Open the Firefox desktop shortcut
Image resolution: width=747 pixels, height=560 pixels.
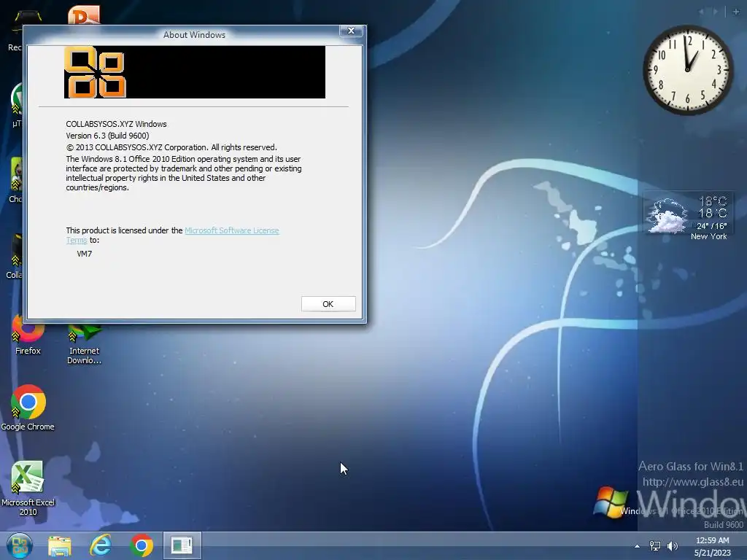coord(28,335)
